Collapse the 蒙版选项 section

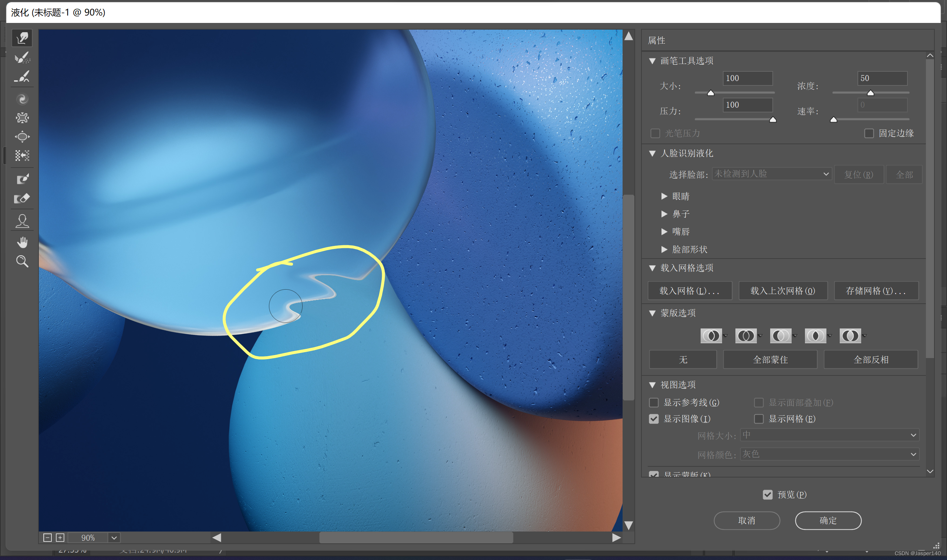652,313
